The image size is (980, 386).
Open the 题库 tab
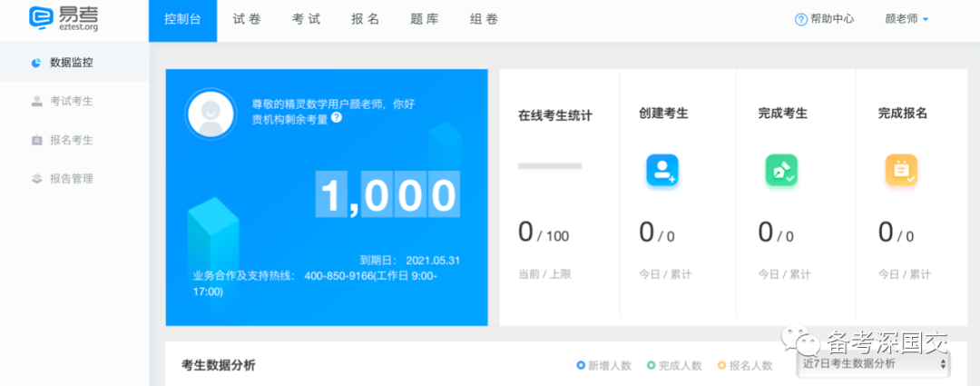pyautogui.click(x=424, y=19)
